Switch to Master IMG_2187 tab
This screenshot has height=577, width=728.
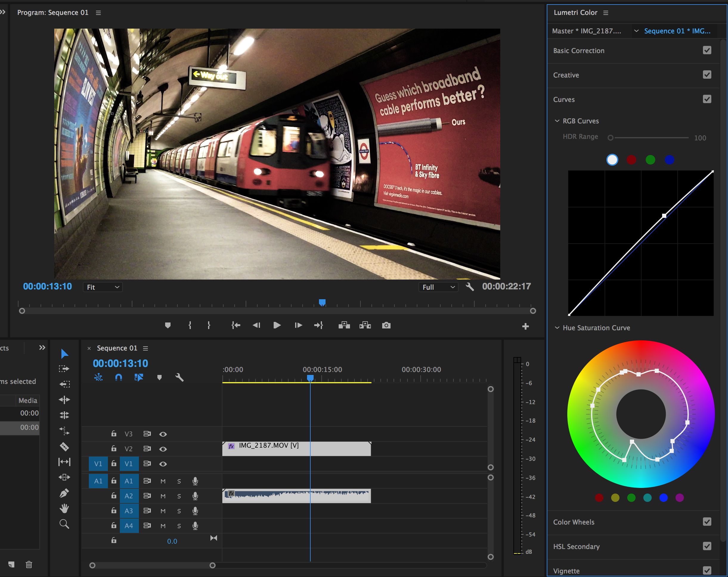(586, 31)
